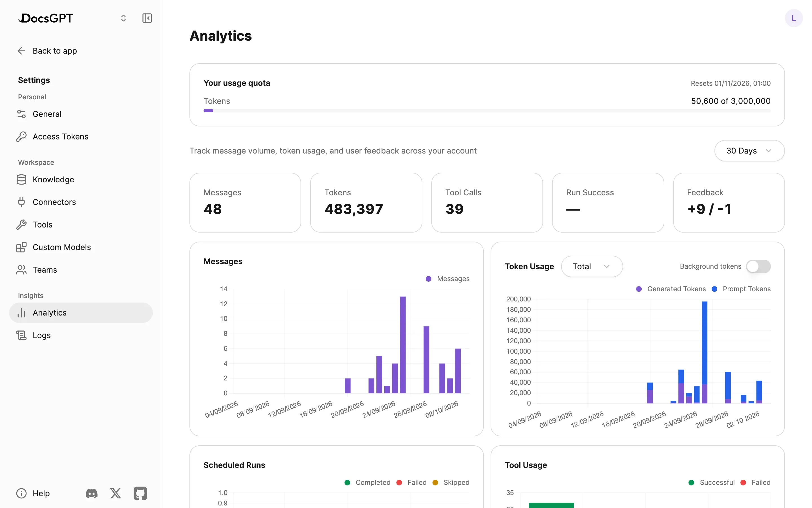Open General settings
Viewport: 812px width, 508px height.
(x=81, y=114)
